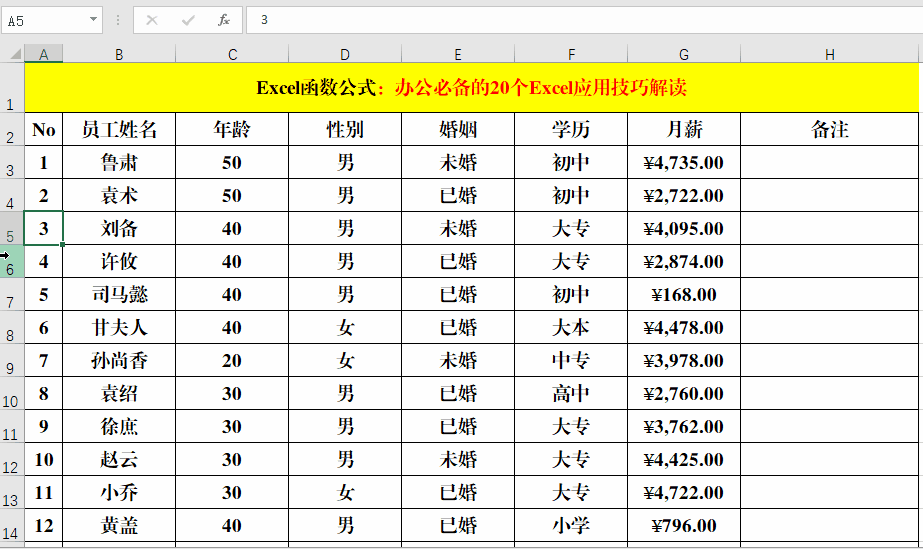Select row 9 header
Viewport: 923px width, 549px height.
(12, 360)
